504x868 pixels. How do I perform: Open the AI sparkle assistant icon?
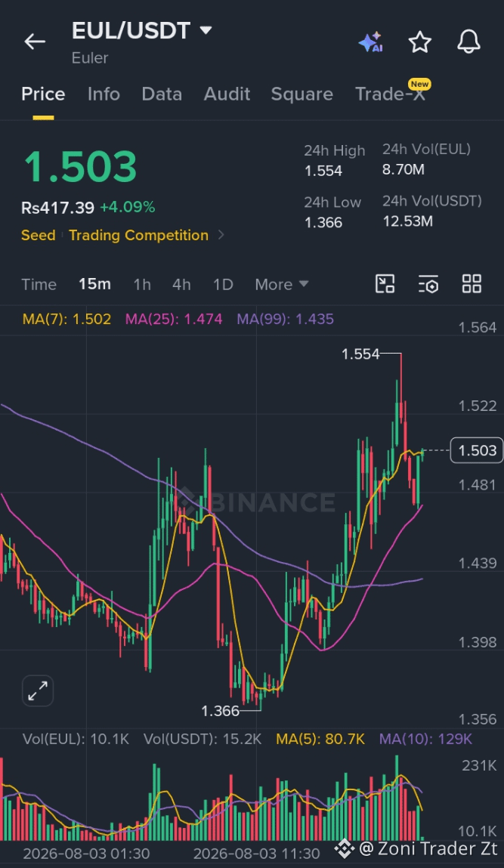click(371, 42)
